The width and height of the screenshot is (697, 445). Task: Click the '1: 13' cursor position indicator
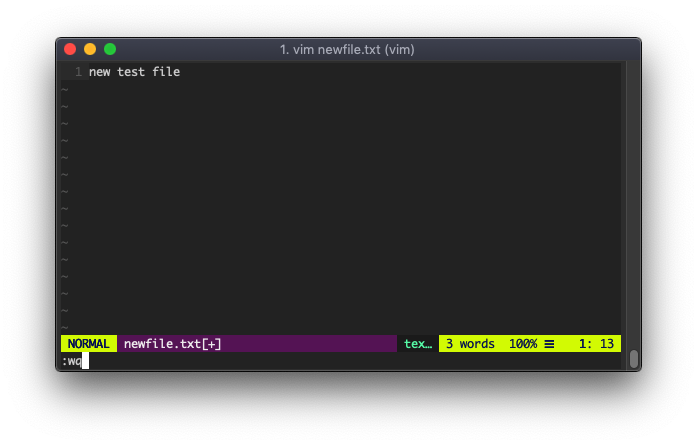[x=596, y=344]
